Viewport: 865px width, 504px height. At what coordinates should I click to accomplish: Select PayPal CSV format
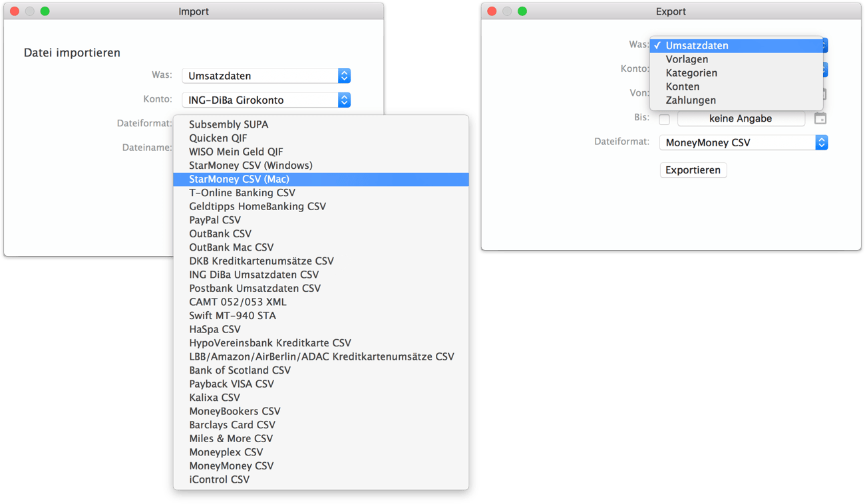pyautogui.click(x=321, y=219)
